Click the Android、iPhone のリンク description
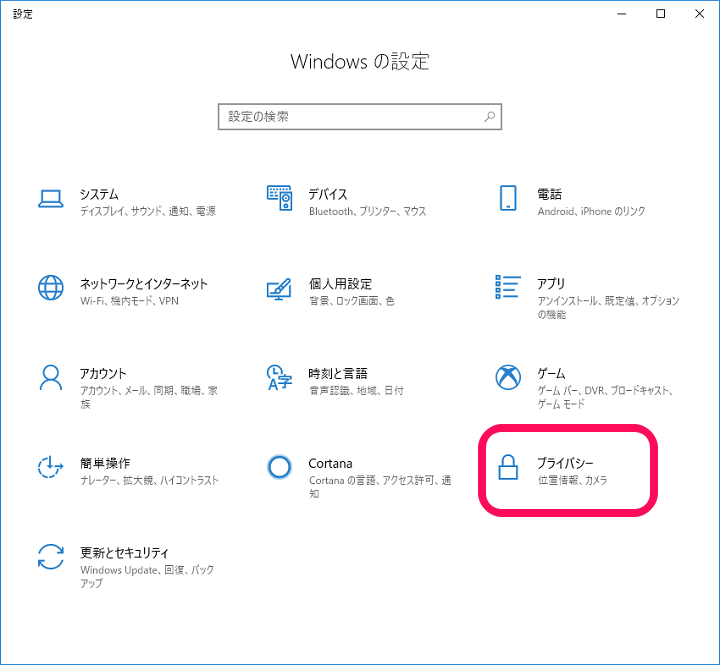 click(x=591, y=211)
